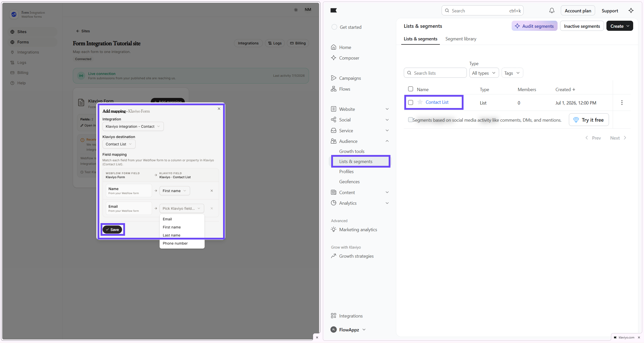Open the First name dropdown for the Name field
644x343 pixels.
[175, 191]
